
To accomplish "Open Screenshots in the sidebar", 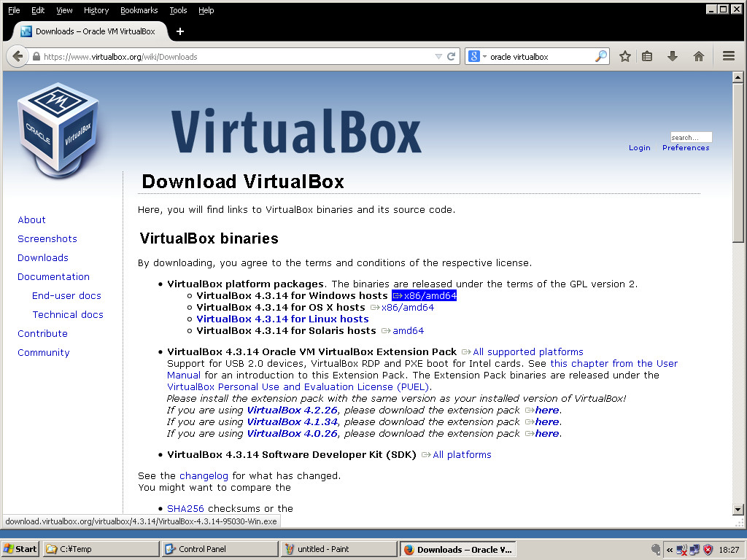I will [47, 238].
